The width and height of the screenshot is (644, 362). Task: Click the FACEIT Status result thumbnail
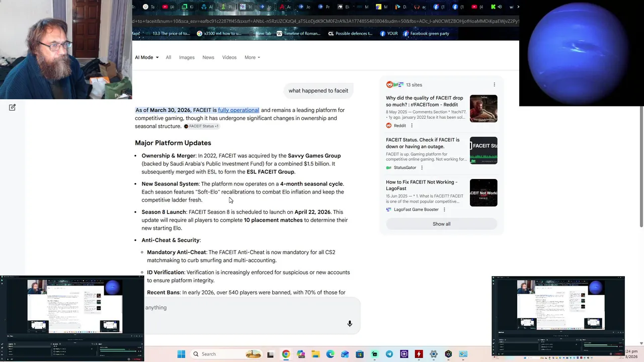[x=484, y=150]
